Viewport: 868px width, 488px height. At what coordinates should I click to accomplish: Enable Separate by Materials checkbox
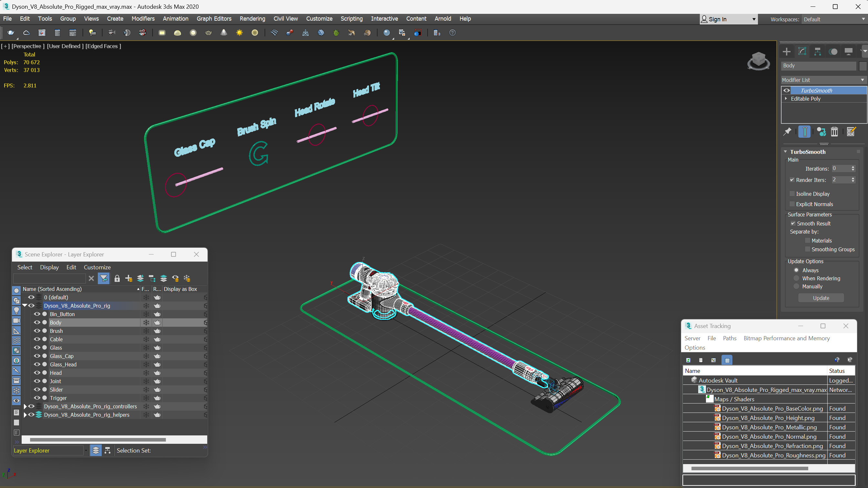pos(808,241)
